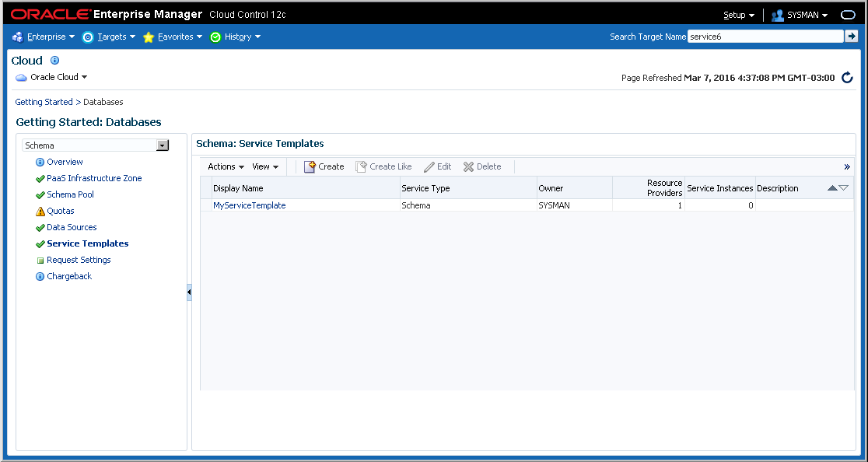Click the SYSMAN user icon
Image resolution: width=868 pixels, height=462 pixels.
777,15
